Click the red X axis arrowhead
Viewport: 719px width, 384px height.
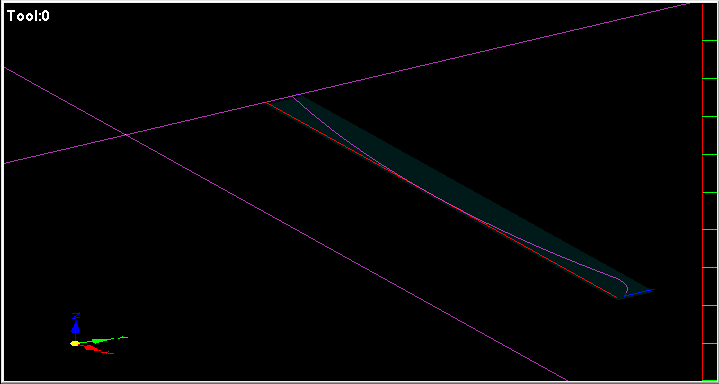point(91,348)
